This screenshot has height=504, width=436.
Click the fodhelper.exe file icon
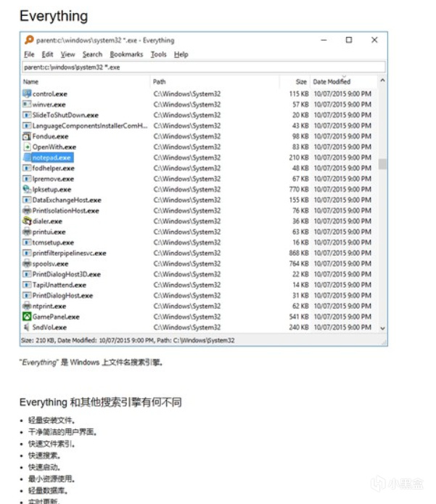[x=27, y=168]
